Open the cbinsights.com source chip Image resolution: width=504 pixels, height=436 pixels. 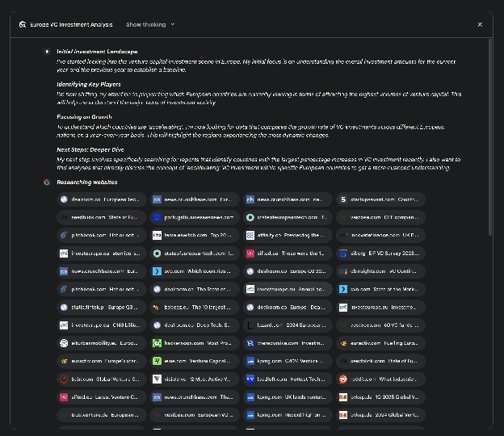380,271
